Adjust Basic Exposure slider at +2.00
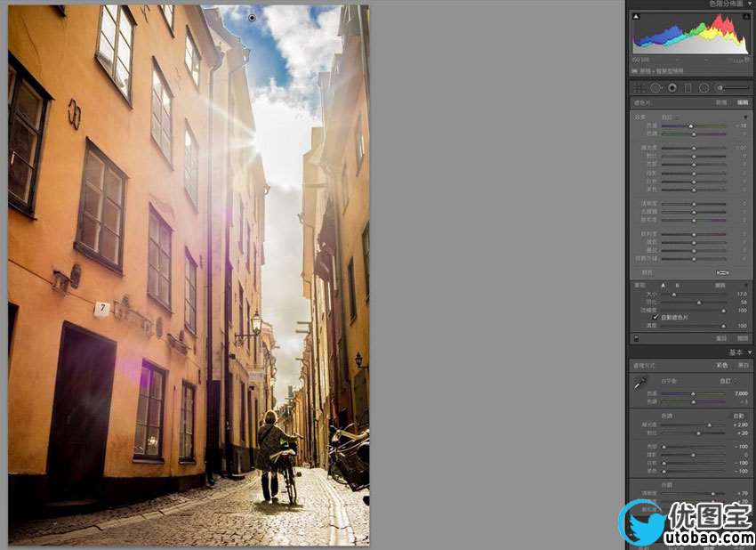The height and width of the screenshot is (550, 756). click(709, 425)
